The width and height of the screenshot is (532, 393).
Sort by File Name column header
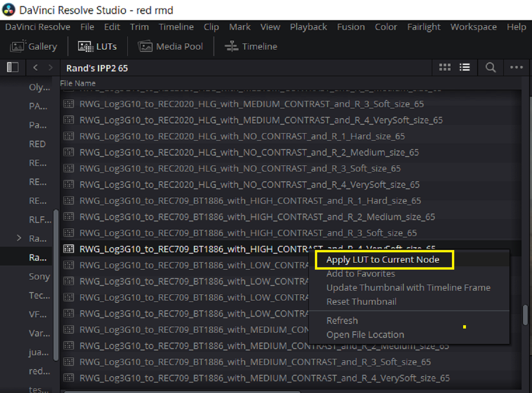[78, 84]
